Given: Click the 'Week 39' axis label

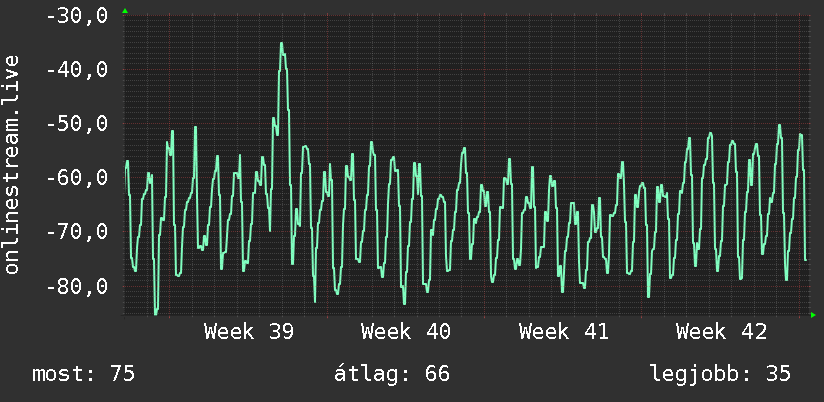Looking at the screenshot, I should click(249, 332).
